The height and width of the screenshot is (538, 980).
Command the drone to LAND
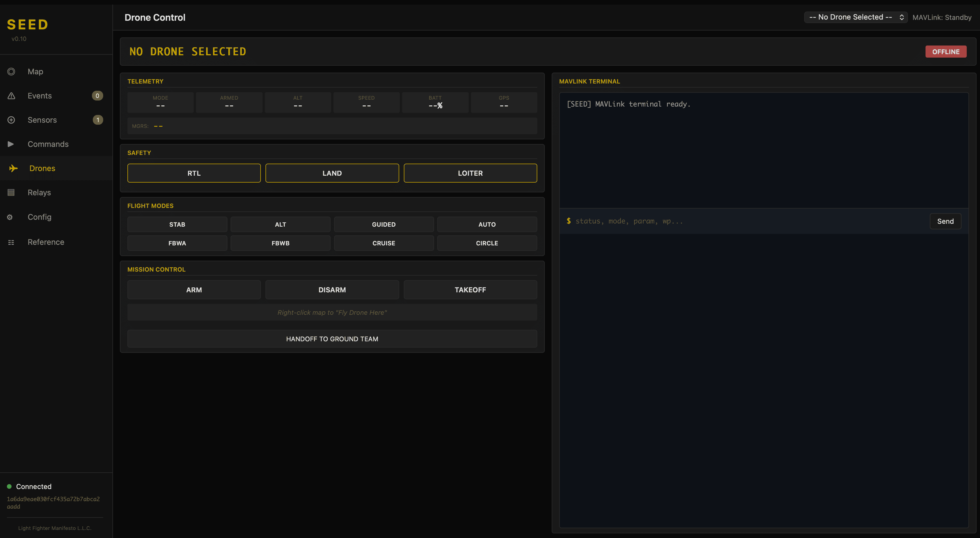(x=332, y=173)
